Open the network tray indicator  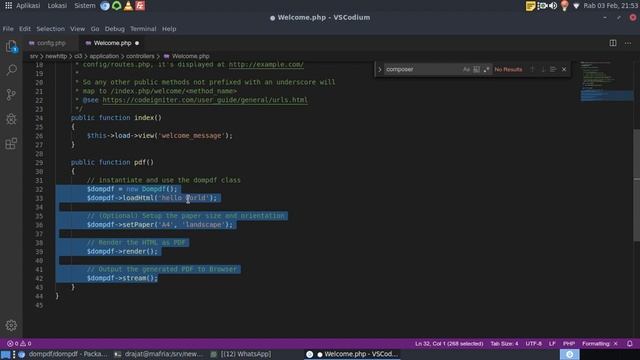576,6
